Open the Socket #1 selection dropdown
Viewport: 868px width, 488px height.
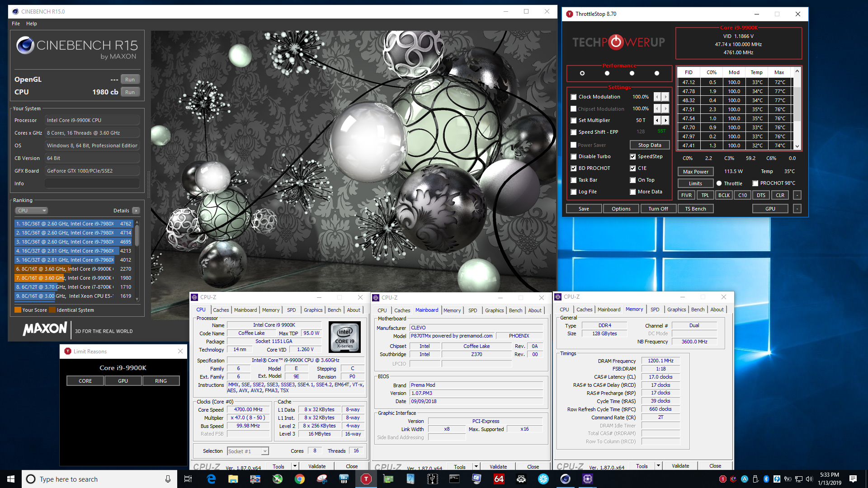click(248, 451)
